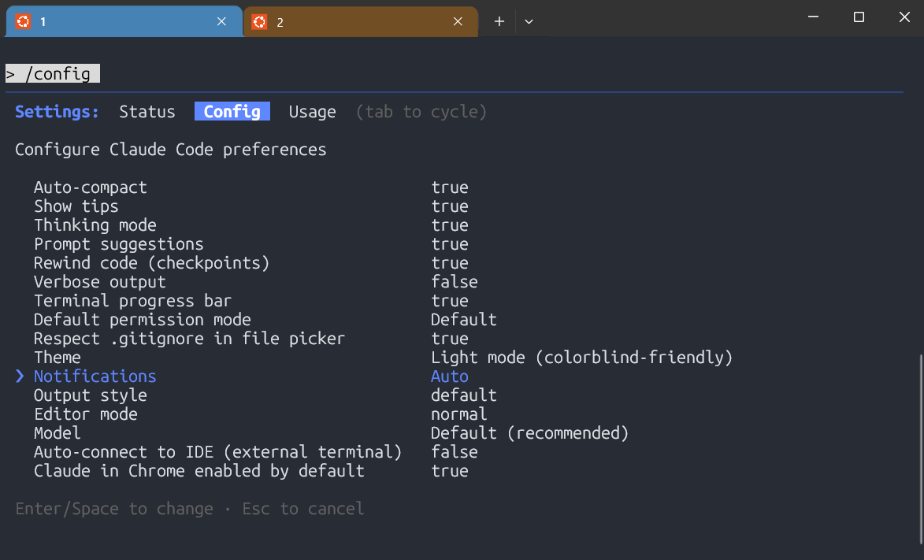This screenshot has width=924, height=560.
Task: Toggle Thinking mode setting
Action: pyautogui.click(x=95, y=225)
